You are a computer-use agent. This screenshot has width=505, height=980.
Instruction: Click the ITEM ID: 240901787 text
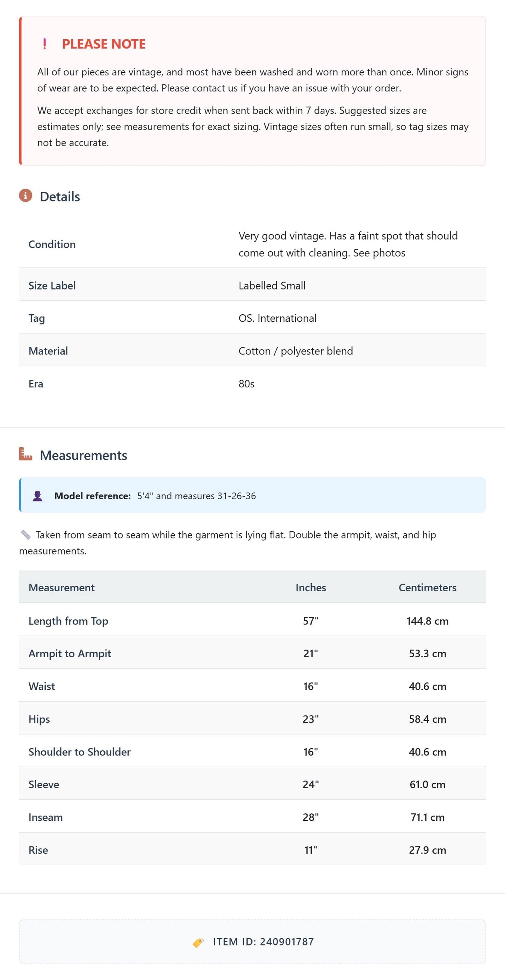pyautogui.click(x=264, y=942)
